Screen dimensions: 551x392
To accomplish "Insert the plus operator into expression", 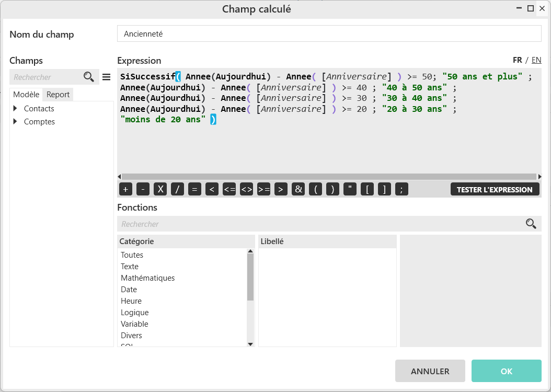I will (125, 189).
